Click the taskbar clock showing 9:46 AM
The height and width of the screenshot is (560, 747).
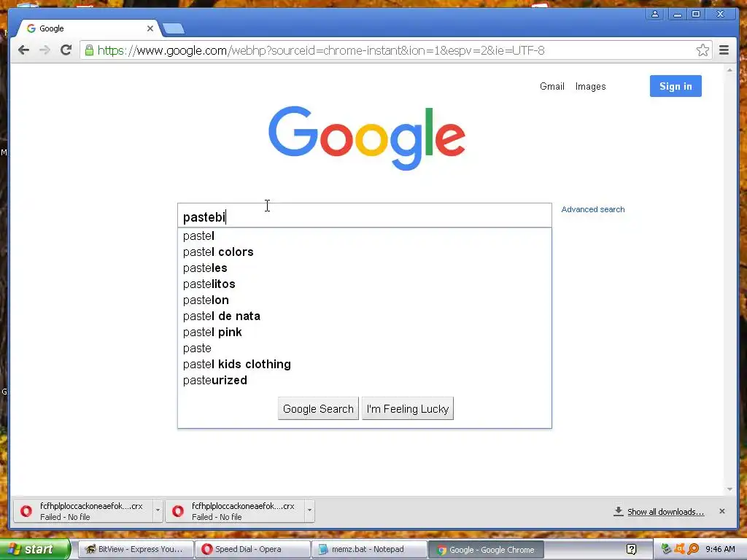coord(720,549)
